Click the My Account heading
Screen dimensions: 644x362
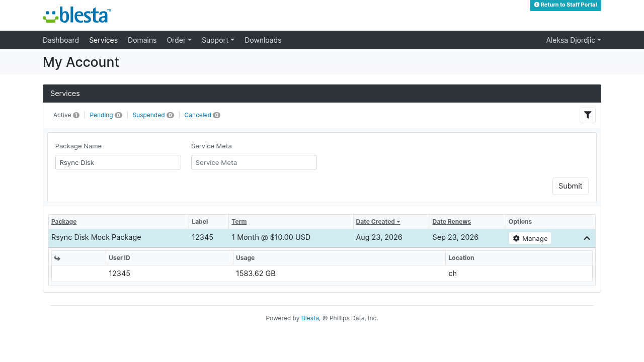81,62
